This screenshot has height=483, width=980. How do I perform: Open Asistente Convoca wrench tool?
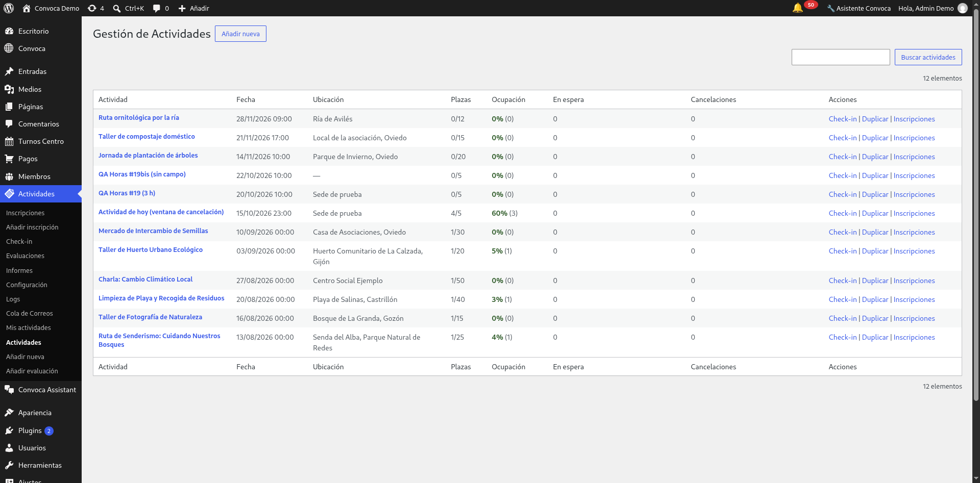[x=859, y=8]
